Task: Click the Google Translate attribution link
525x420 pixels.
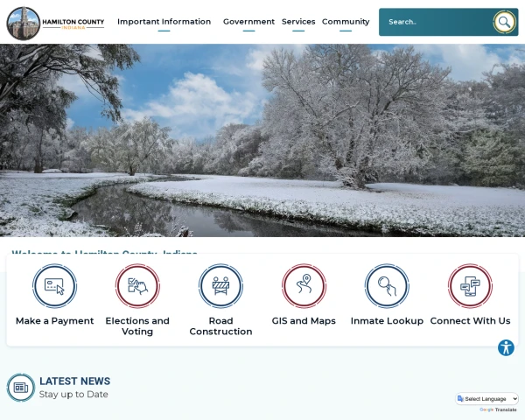Action: [498, 409]
